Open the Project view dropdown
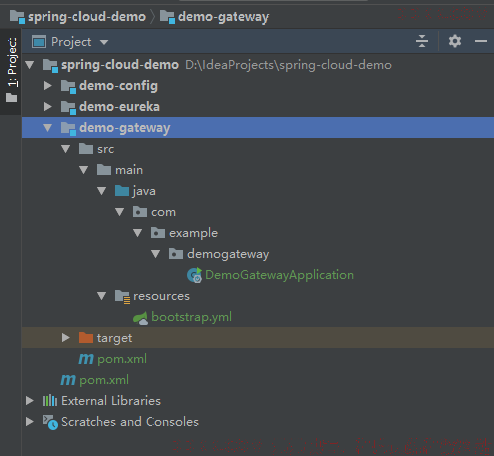Viewport: 494px width, 456px height. click(x=104, y=42)
